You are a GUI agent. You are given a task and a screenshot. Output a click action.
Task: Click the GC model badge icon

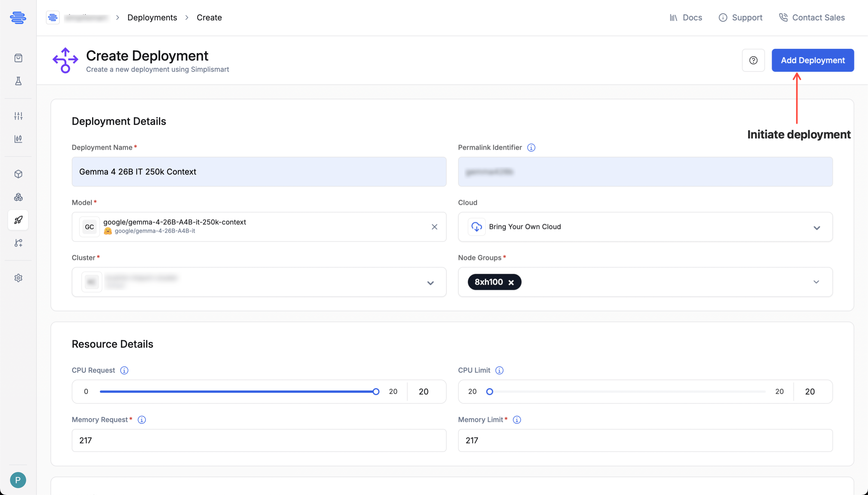click(x=89, y=227)
